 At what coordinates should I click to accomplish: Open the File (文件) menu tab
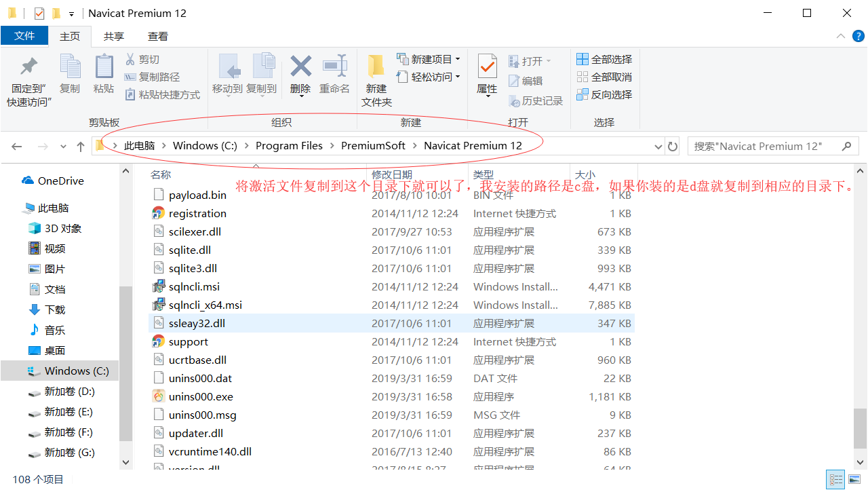click(x=24, y=36)
